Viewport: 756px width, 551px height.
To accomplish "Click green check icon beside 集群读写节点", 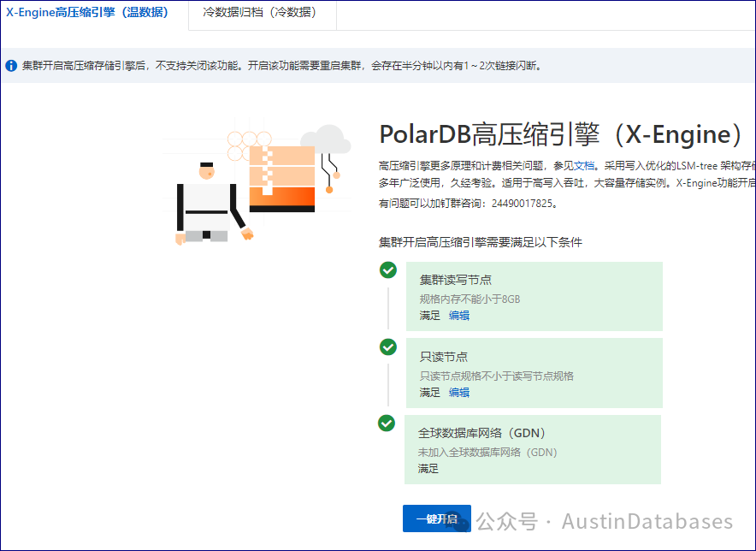I will (388, 270).
